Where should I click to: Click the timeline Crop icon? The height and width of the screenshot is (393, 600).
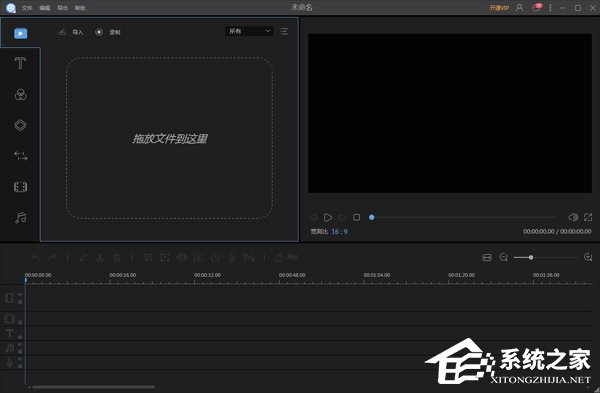pyautogui.click(x=148, y=258)
